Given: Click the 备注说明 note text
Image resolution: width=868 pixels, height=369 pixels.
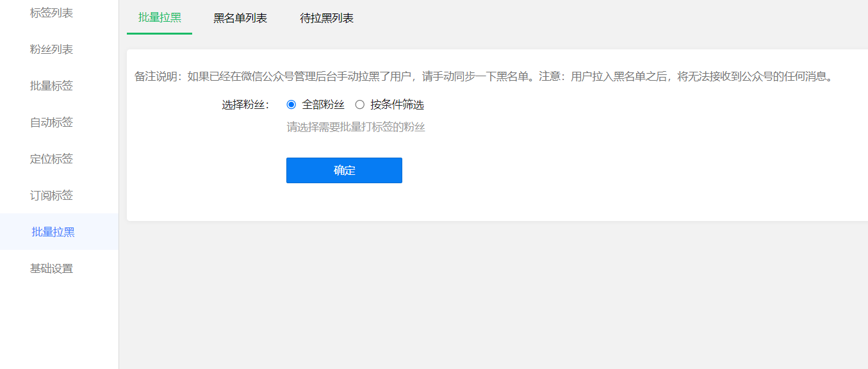Looking at the screenshot, I should [x=485, y=77].
